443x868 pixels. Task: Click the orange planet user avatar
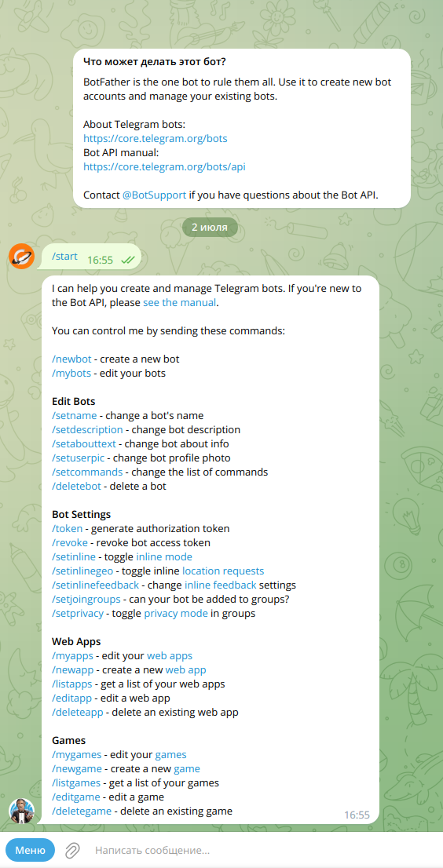pos(21,257)
